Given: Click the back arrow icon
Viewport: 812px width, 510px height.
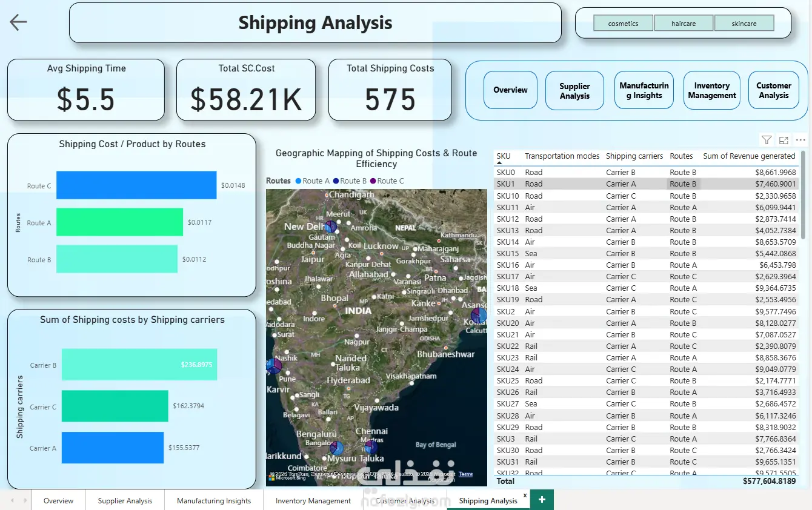Looking at the screenshot, I should 18,22.
